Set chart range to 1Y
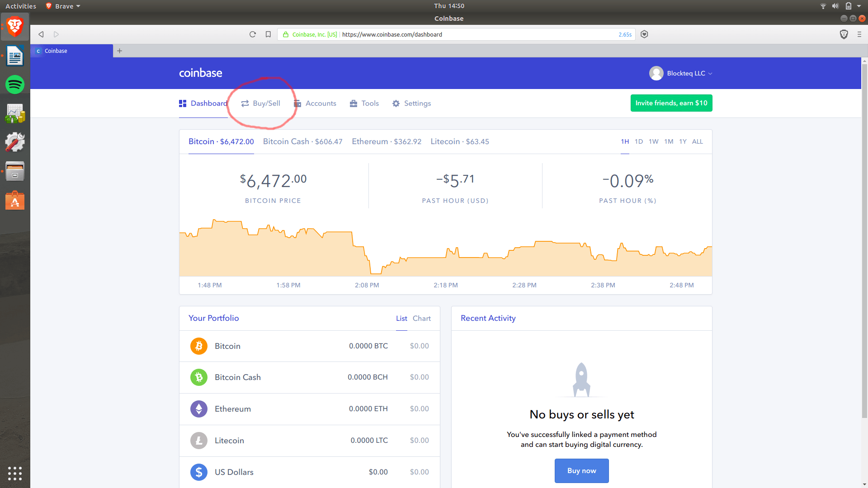The image size is (868, 488). (x=683, y=142)
